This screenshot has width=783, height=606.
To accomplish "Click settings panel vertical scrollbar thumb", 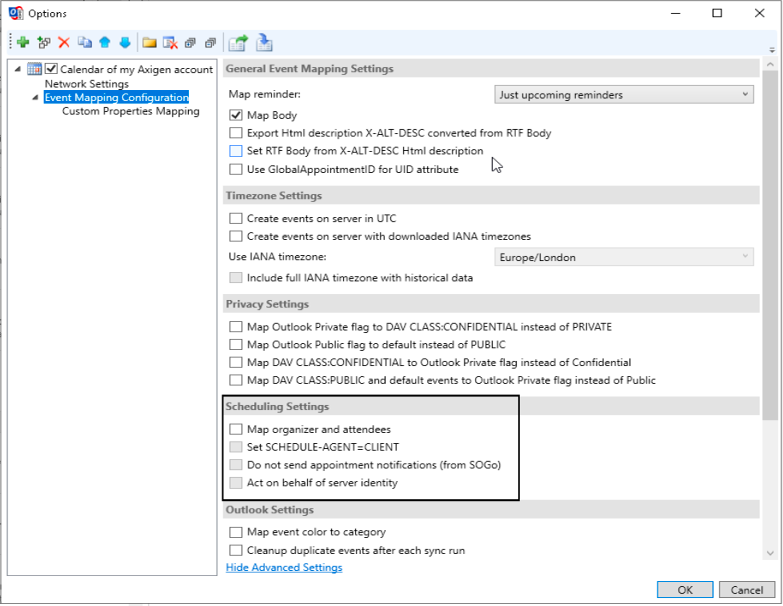I will tap(770, 245).
